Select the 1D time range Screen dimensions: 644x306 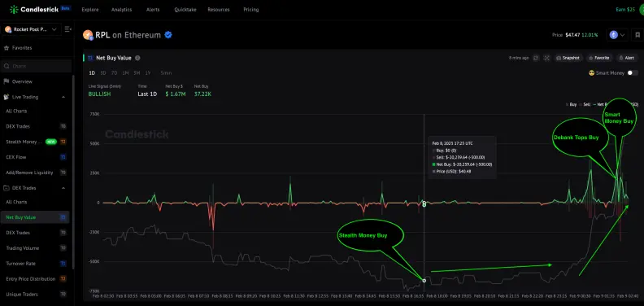[92, 72]
